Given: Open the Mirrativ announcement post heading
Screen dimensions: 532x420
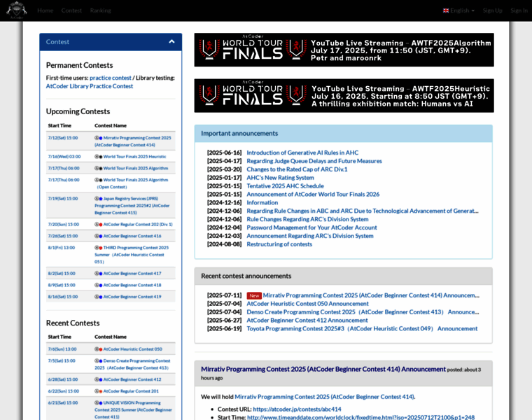Looking at the screenshot, I should pyautogui.click(x=323, y=369).
